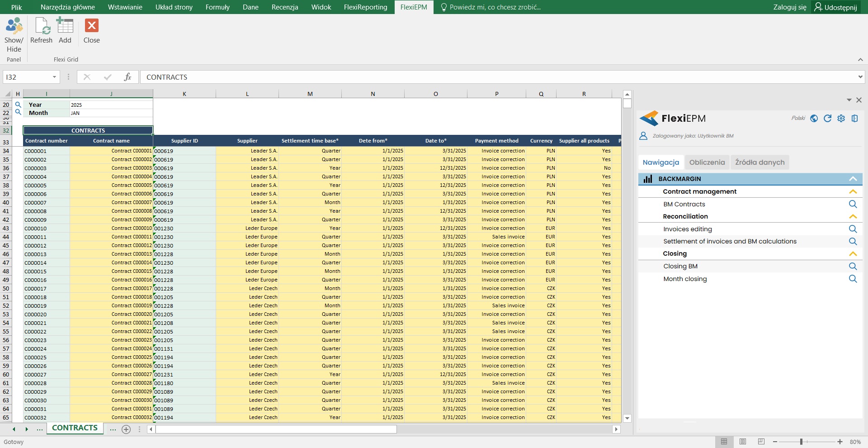Image resolution: width=868 pixels, height=448 pixels.
Task: Click the zoom slider handle
Action: click(x=801, y=442)
